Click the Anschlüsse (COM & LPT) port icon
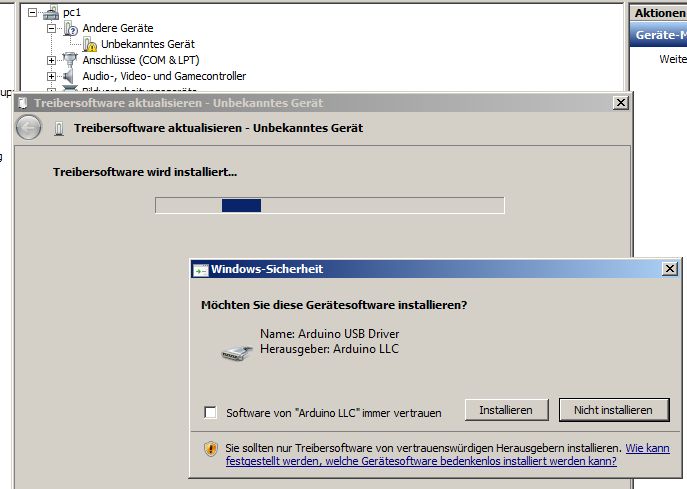The width and height of the screenshot is (687, 489). click(70, 60)
